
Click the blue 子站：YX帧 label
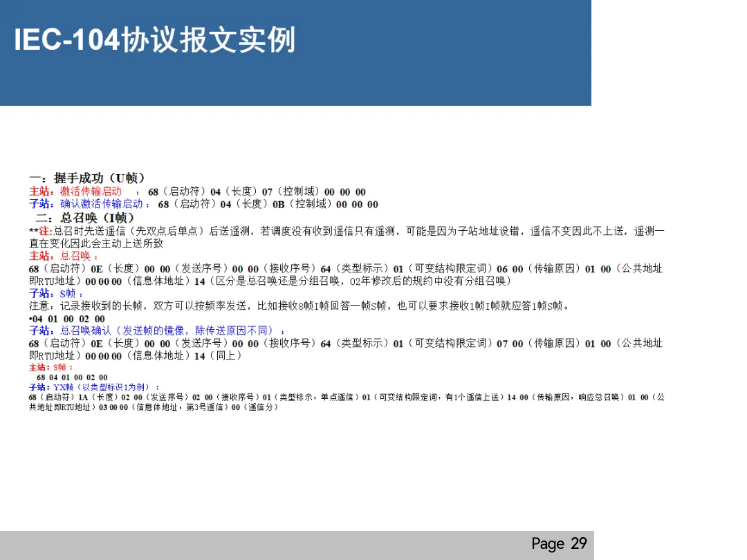point(55,386)
